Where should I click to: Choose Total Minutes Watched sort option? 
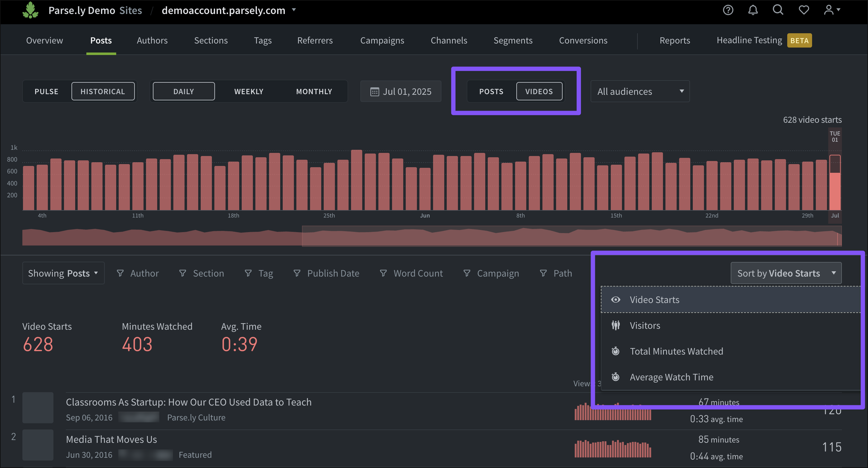731,351
